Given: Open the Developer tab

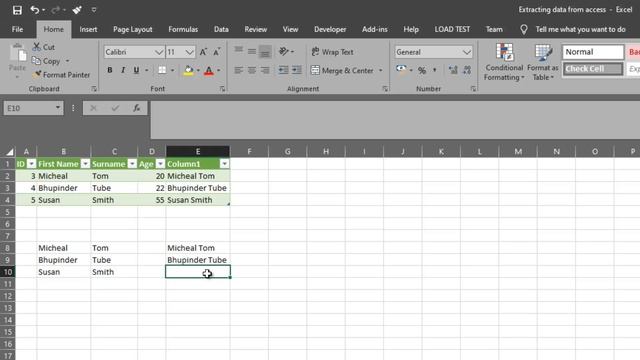Looking at the screenshot, I should (x=330, y=29).
